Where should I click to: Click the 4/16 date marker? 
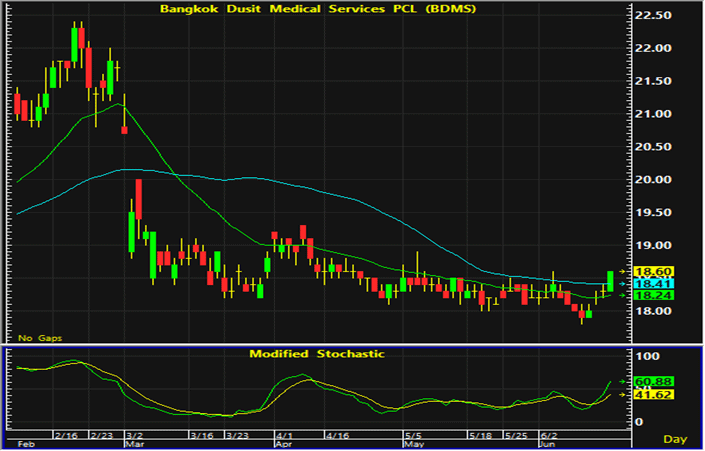337,436
